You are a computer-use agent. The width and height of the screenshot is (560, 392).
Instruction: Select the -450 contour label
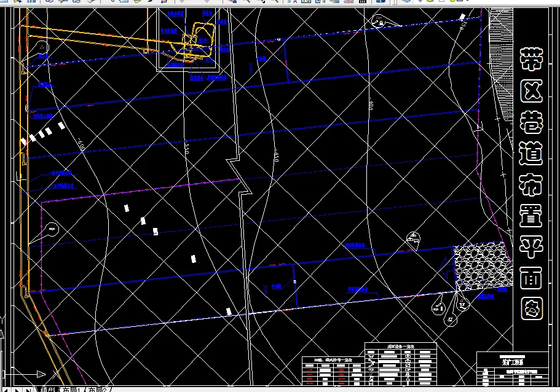tap(277, 155)
